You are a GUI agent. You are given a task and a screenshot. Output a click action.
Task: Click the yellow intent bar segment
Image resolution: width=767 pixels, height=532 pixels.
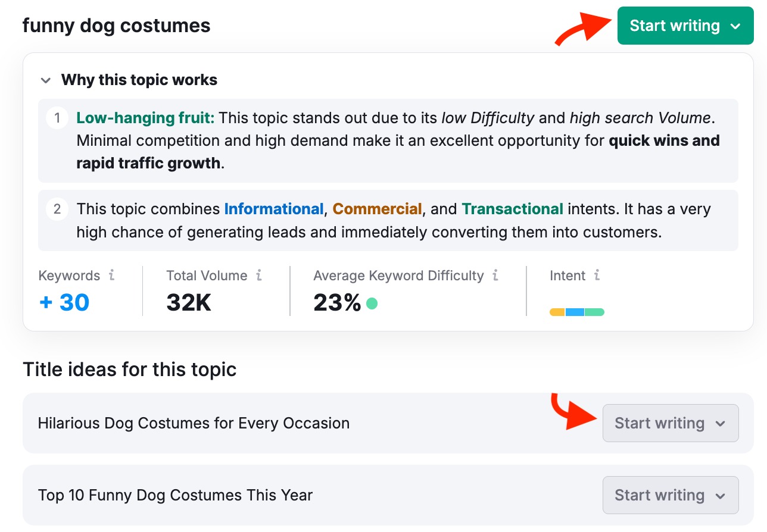click(x=557, y=312)
